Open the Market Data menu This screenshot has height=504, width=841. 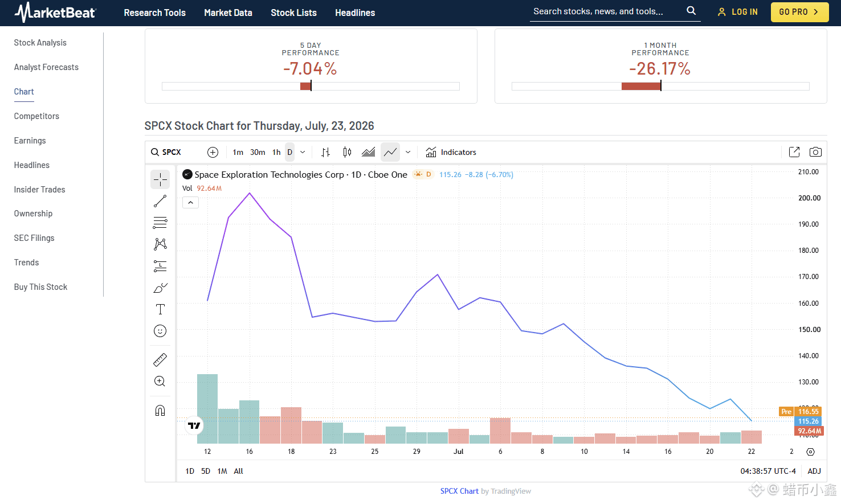pos(228,13)
